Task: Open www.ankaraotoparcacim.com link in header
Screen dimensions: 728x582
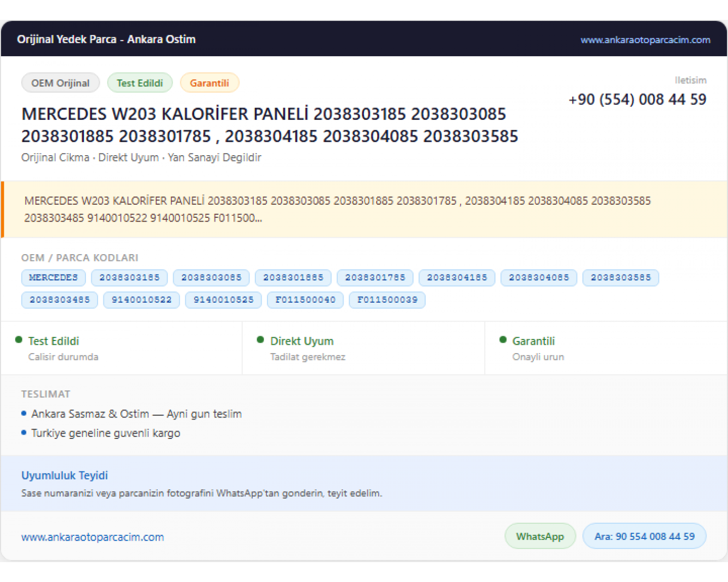Action: pyautogui.click(x=645, y=40)
